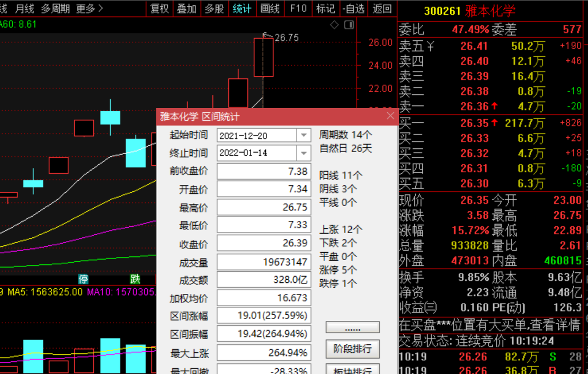Click the 卖五 volume 50.2万

[x=527, y=46]
